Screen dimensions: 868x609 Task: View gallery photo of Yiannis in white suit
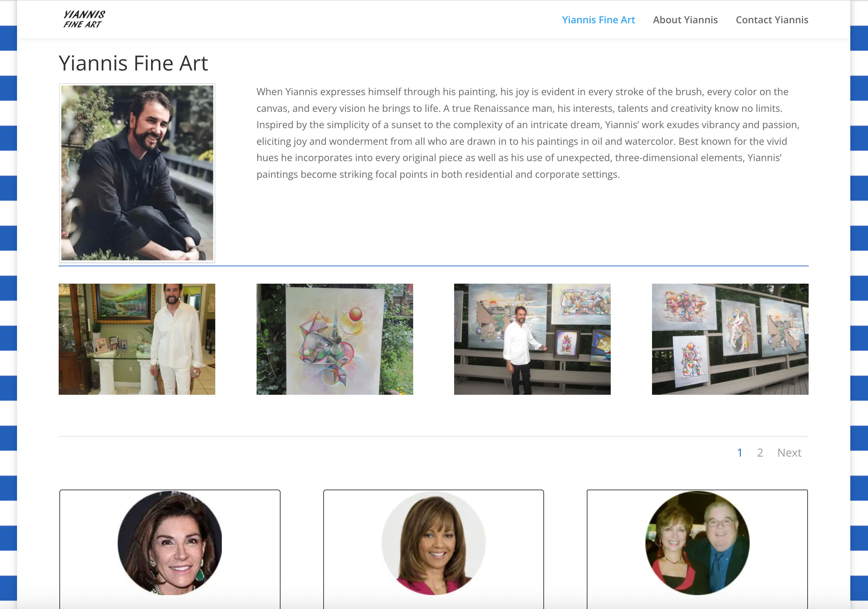click(137, 339)
